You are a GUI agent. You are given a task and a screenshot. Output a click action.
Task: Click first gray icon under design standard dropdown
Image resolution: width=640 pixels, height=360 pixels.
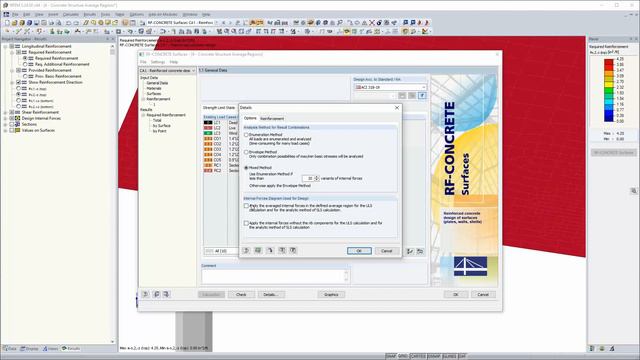pos(402,96)
